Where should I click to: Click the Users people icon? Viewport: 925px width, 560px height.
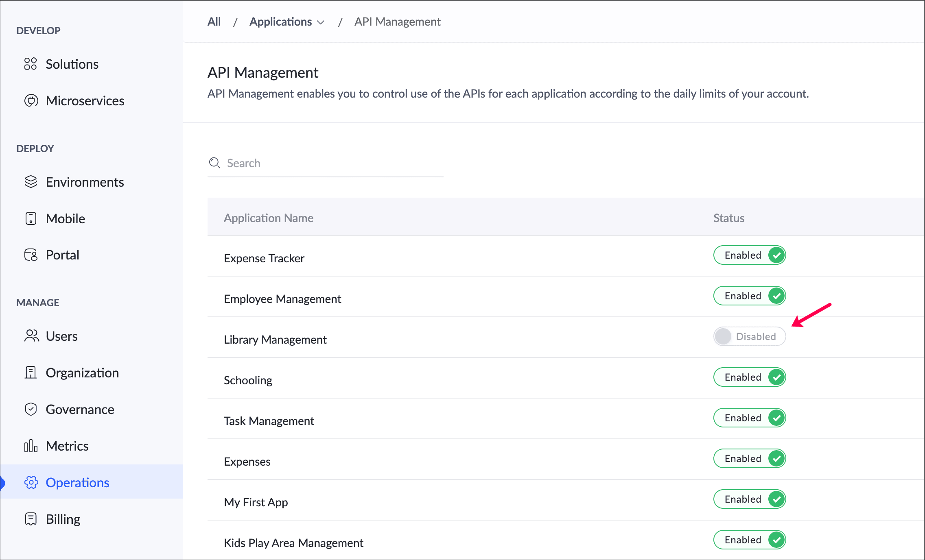(x=31, y=336)
